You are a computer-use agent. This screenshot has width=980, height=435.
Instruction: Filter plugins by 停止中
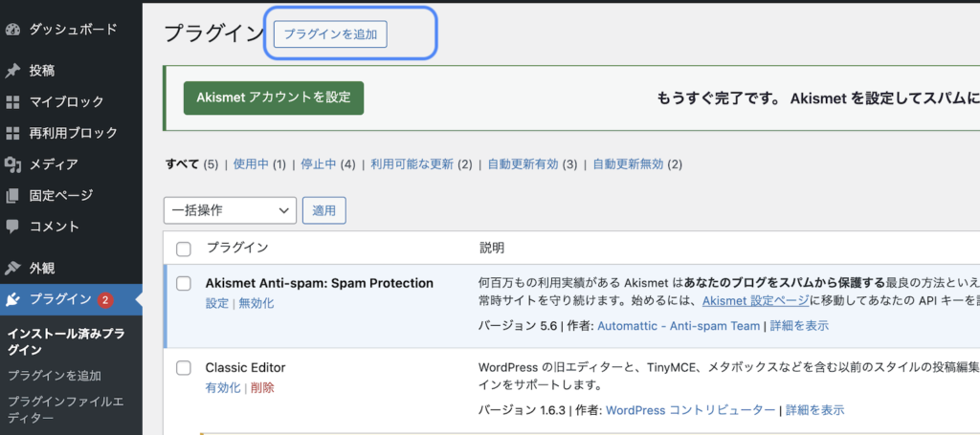coord(319,164)
